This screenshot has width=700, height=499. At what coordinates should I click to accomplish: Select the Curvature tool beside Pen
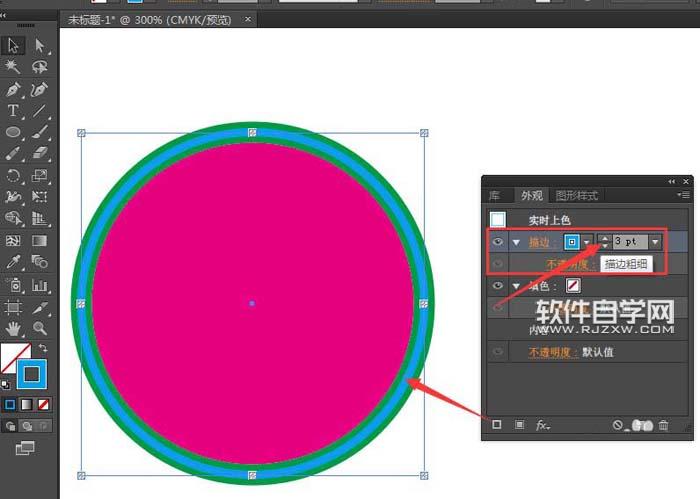coord(40,89)
